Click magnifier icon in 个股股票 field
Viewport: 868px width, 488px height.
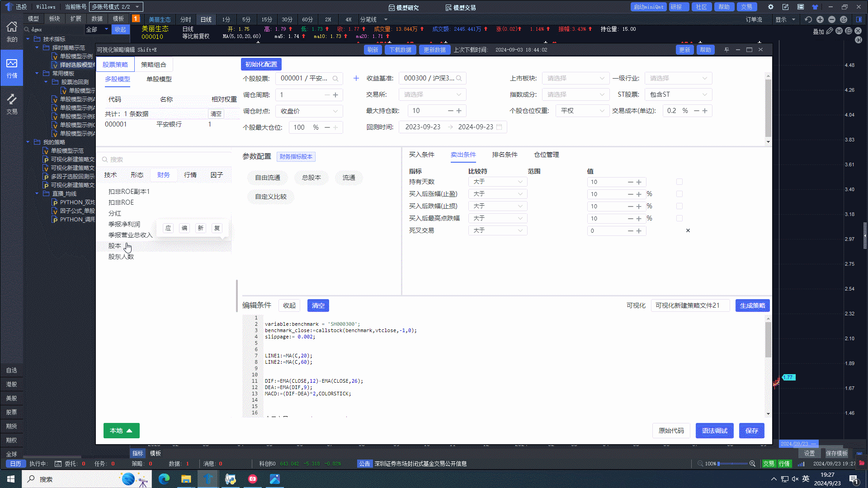coord(335,79)
